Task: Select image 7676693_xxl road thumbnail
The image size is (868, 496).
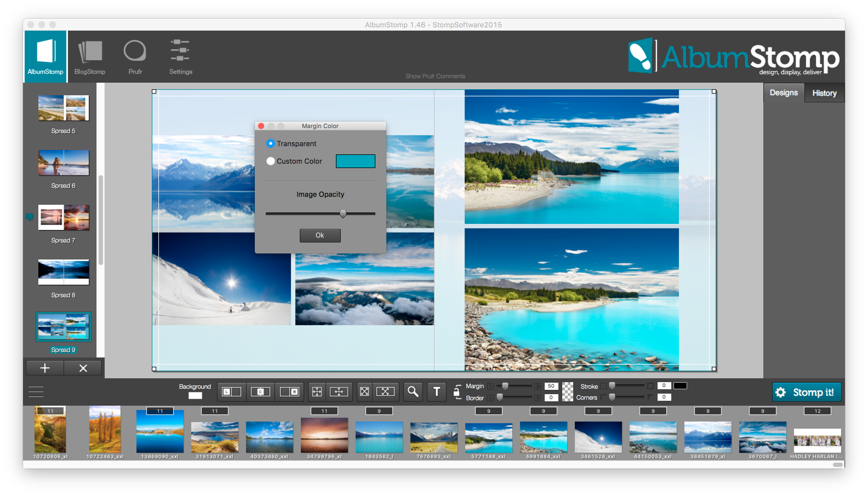Action: [434, 437]
